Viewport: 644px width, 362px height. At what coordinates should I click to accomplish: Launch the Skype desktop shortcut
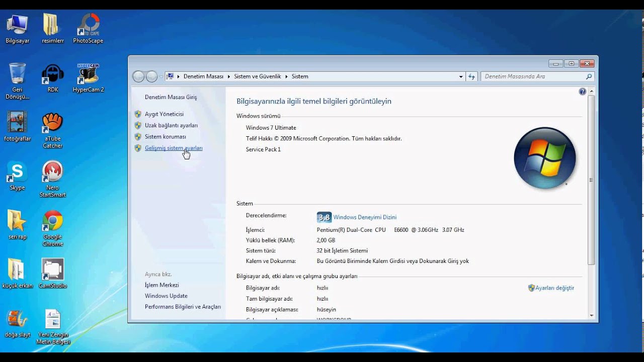17,176
